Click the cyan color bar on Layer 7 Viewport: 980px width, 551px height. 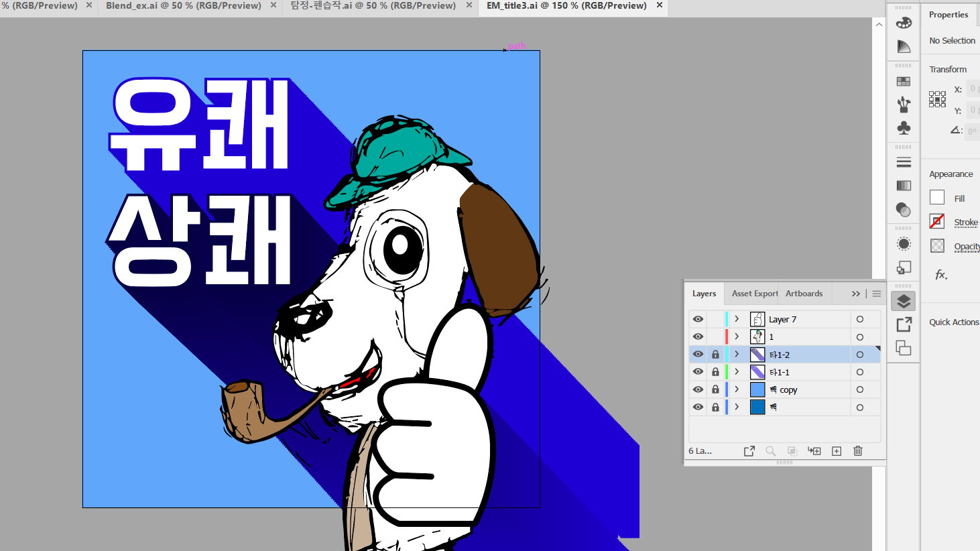pos(727,319)
